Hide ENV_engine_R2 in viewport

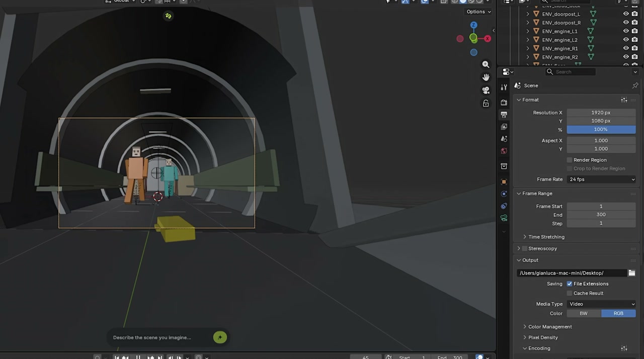[x=626, y=57]
